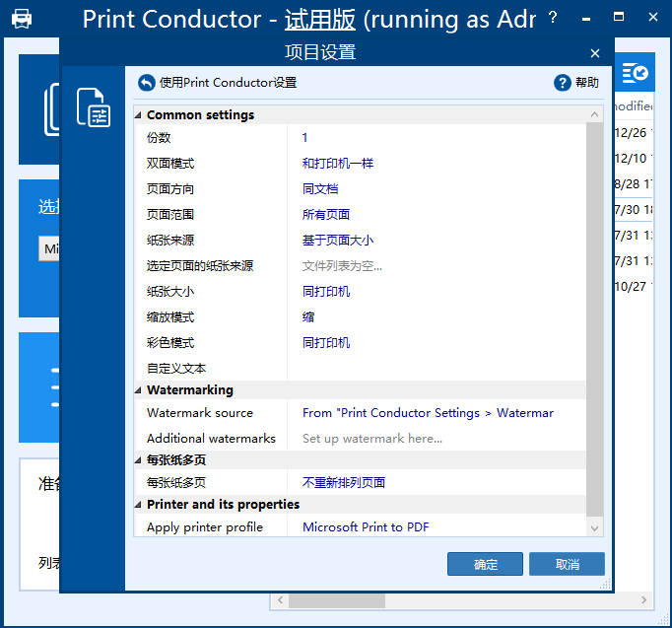This screenshot has width=672, height=628.
Task: Click the printer app icon in title bar
Action: point(21,19)
